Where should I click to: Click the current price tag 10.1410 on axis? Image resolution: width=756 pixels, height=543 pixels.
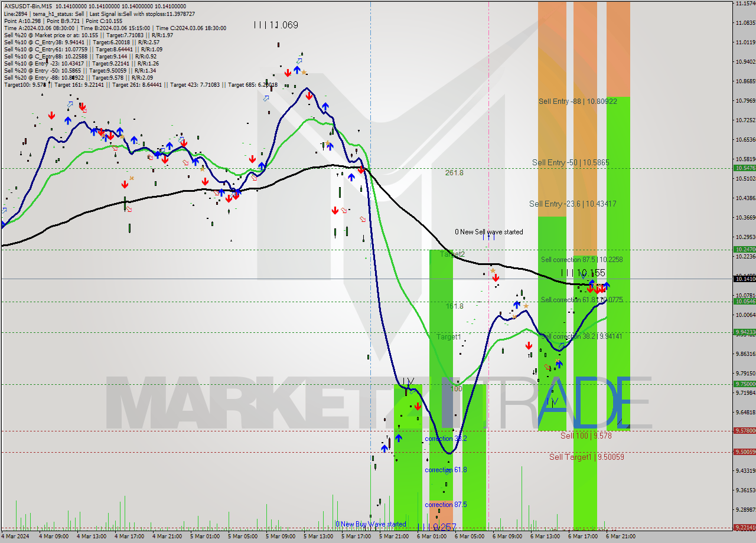[x=744, y=279]
